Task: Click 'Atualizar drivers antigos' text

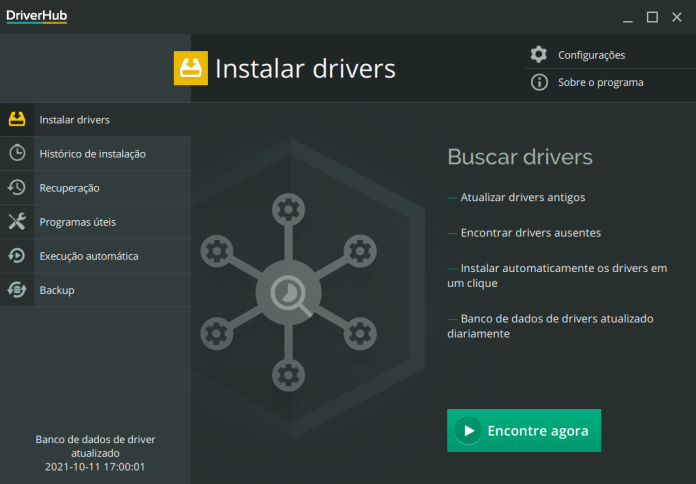Action: (x=523, y=198)
